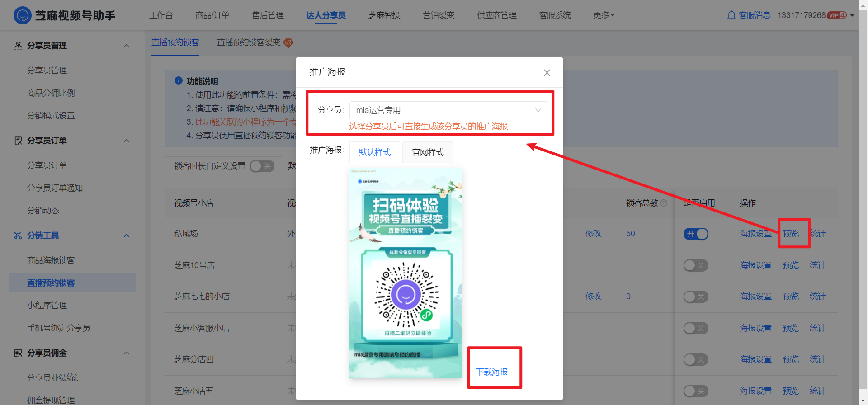Open 商品分佣比例 in sidebar
This screenshot has height=405, width=868.
[51, 93]
